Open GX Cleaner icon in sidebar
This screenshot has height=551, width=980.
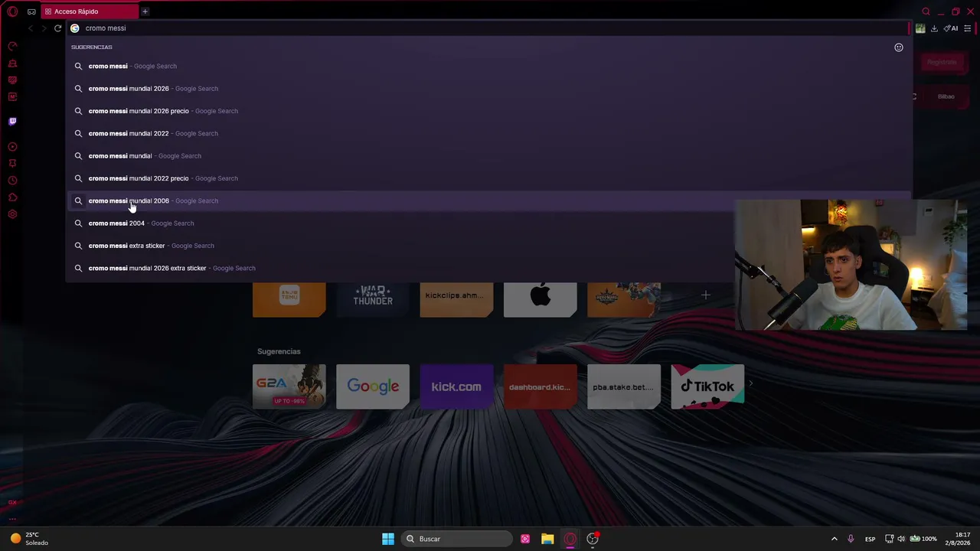[12, 64]
